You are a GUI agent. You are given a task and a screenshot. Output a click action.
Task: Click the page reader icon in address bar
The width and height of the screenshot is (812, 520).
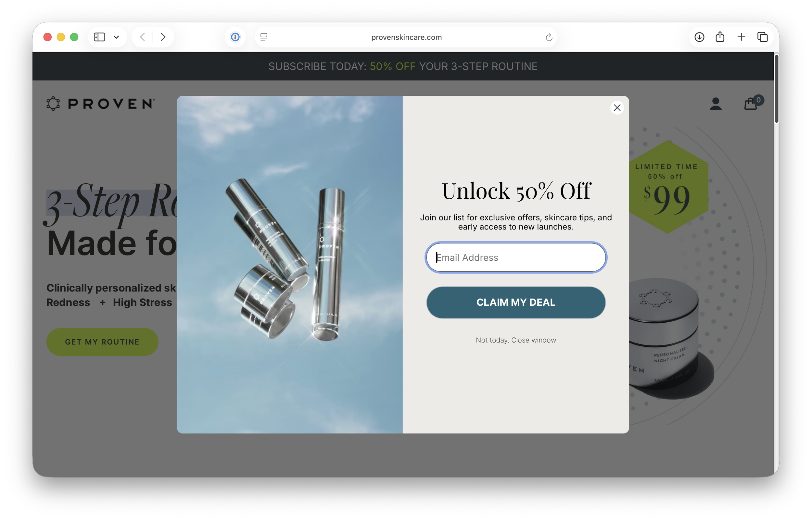coord(264,37)
